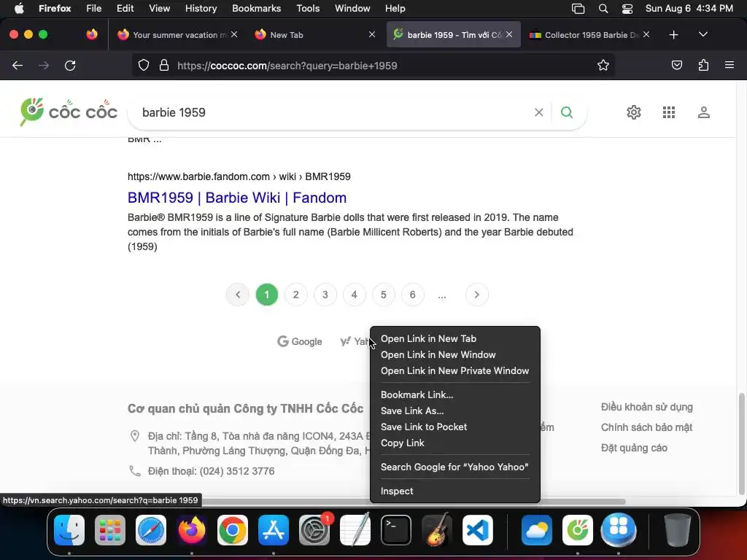The height and width of the screenshot is (560, 747).
Task: Open Finder from the Dock
Action: click(x=69, y=530)
